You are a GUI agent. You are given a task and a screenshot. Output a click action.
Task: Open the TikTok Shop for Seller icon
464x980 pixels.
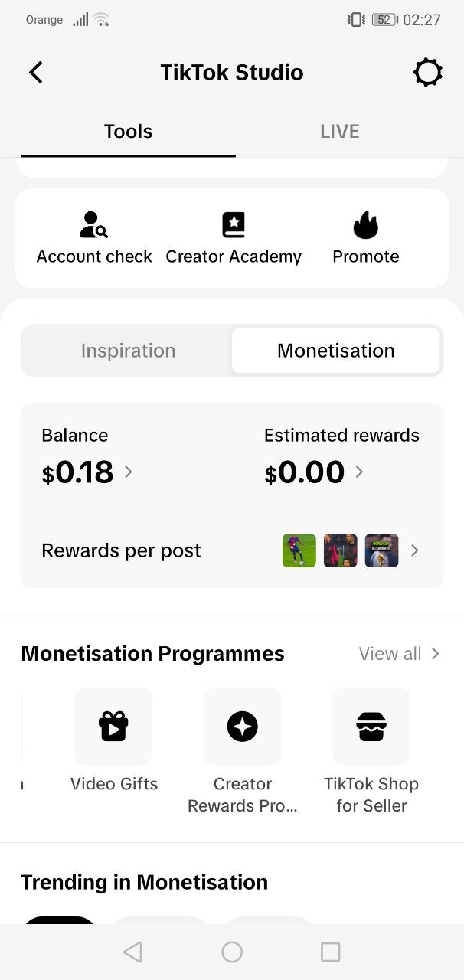371,726
